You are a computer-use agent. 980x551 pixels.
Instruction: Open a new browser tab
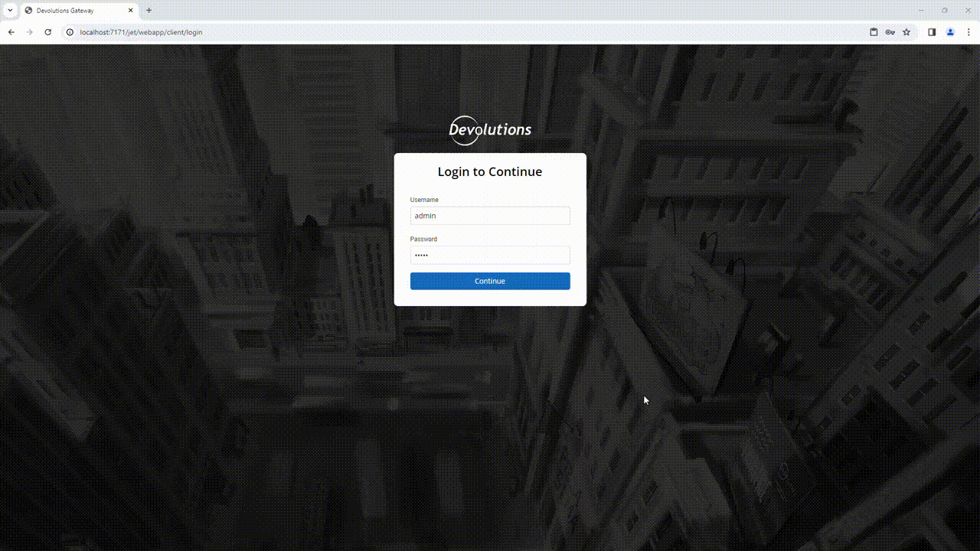click(149, 11)
